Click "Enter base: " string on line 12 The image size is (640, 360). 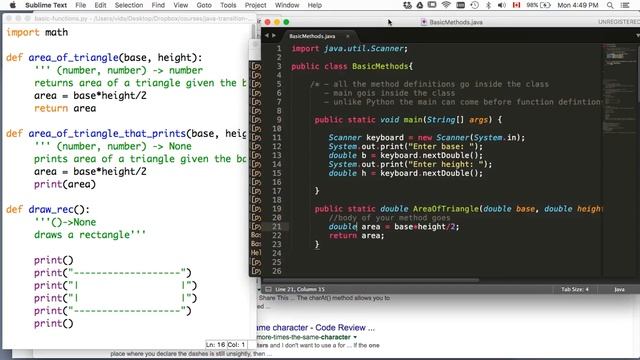click(x=441, y=147)
